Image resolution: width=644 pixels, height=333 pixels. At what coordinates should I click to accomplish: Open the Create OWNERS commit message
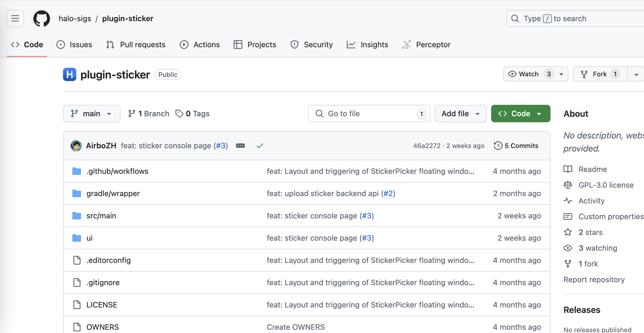tap(296, 327)
